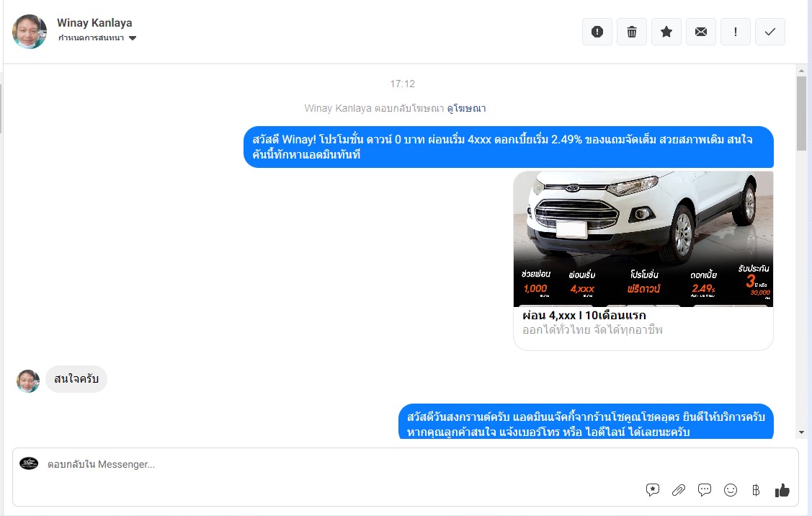
Task: Open Winay Kanlaya profile name
Action: tap(94, 23)
